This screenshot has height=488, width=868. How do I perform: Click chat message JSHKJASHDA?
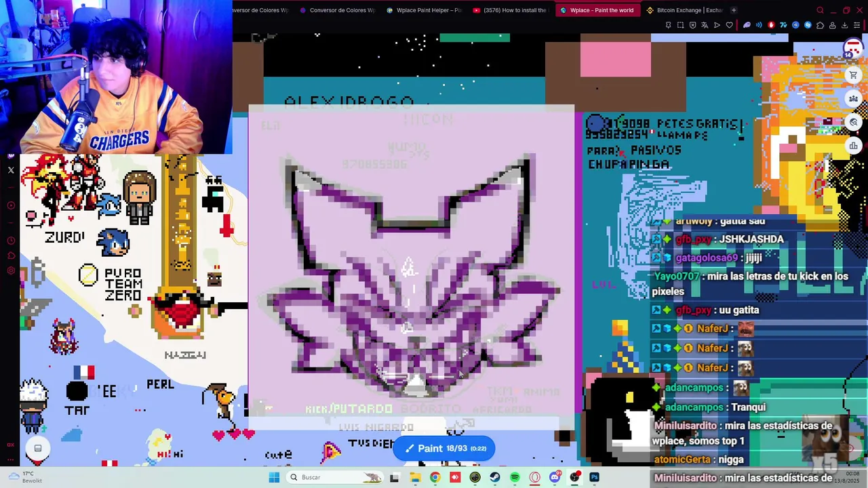[751, 239]
